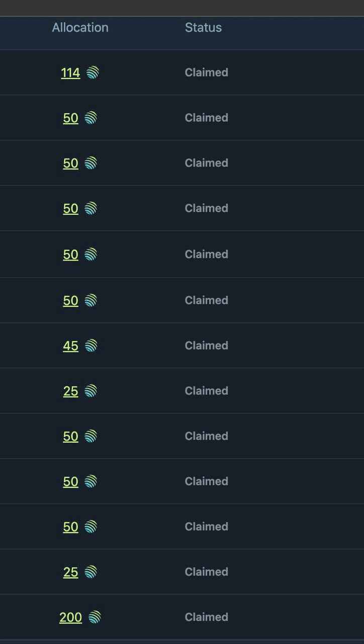Open the 25 allocation directly above 200
This screenshot has width=364, height=644.
[70, 573]
